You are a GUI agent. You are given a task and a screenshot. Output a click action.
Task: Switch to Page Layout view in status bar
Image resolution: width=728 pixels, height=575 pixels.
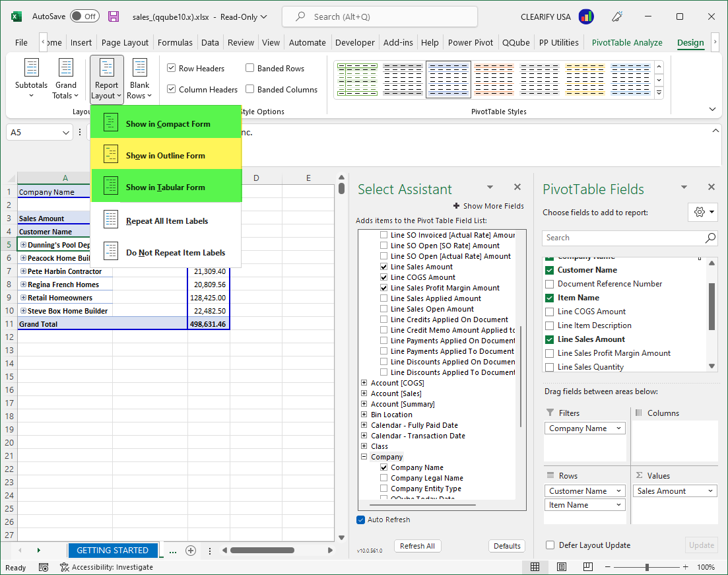coord(561,566)
